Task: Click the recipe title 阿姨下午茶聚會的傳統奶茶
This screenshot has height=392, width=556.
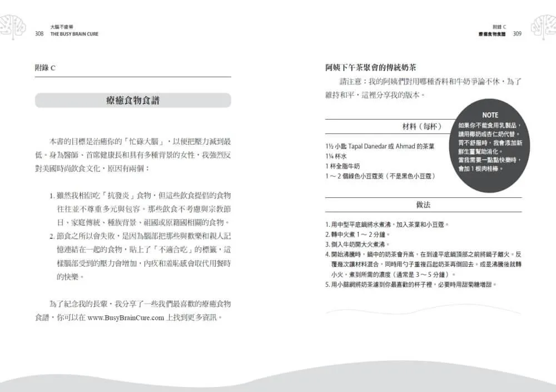Action: [x=370, y=67]
